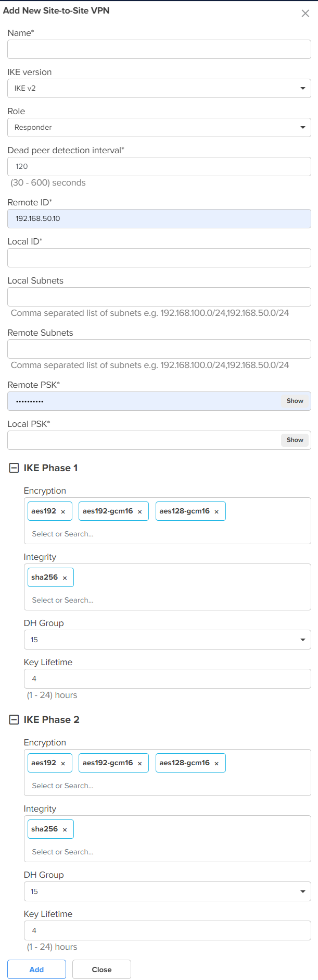The width and height of the screenshot is (318, 980).
Task: Remove sha256 tag from Phase 1 Integrity
Action: click(x=65, y=578)
